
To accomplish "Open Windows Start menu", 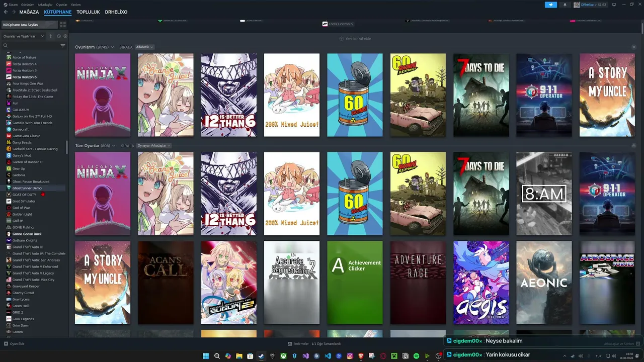I will (x=206, y=356).
